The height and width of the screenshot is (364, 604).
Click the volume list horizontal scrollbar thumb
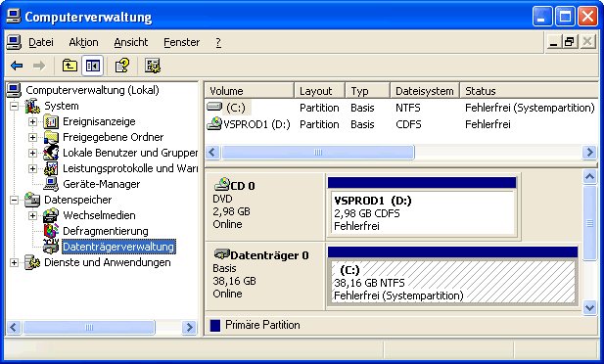[x=318, y=152]
